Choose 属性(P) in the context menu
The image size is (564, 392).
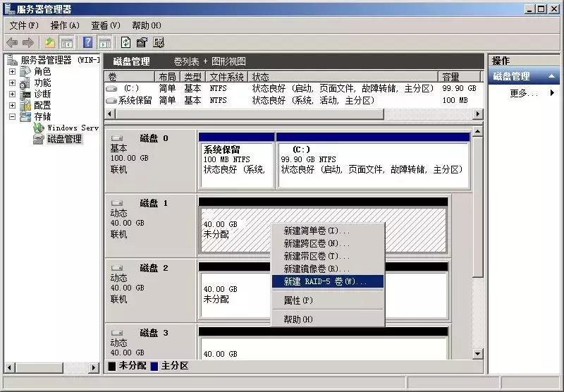(x=328, y=300)
